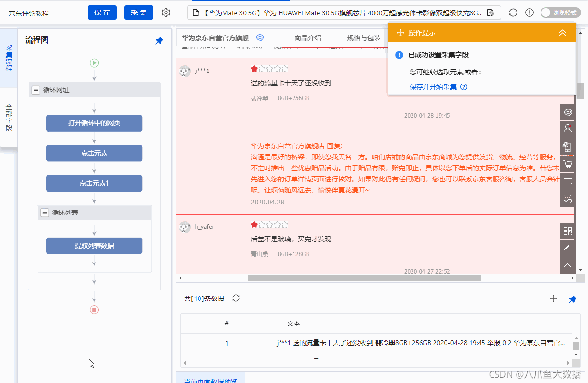
Task: Open the 商品介绍 tab
Action: pos(308,38)
